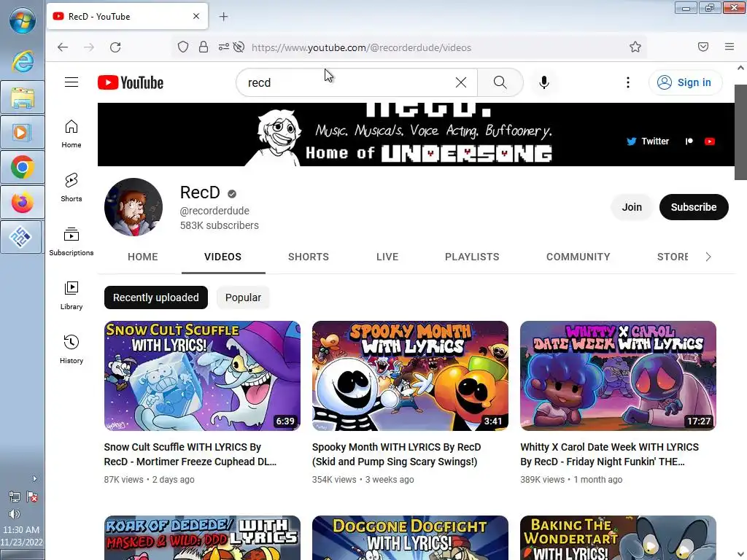The height and width of the screenshot is (560, 747).
Task: Play the Whitty X Carol Date Week thumbnail
Action: (x=618, y=376)
